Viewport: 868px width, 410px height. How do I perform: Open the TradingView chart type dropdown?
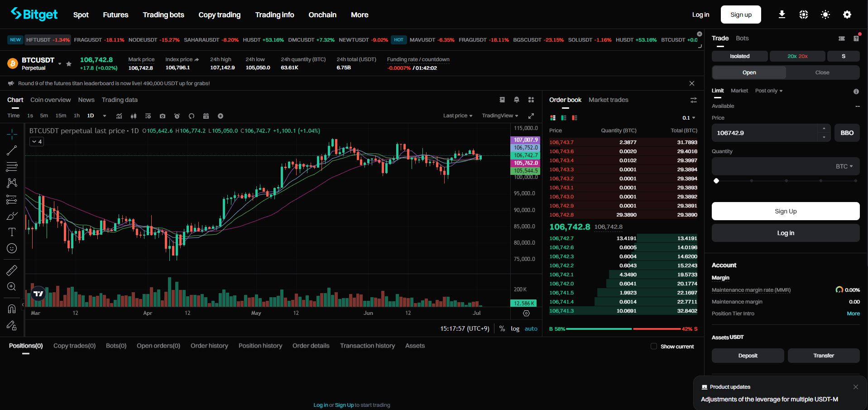(x=500, y=116)
